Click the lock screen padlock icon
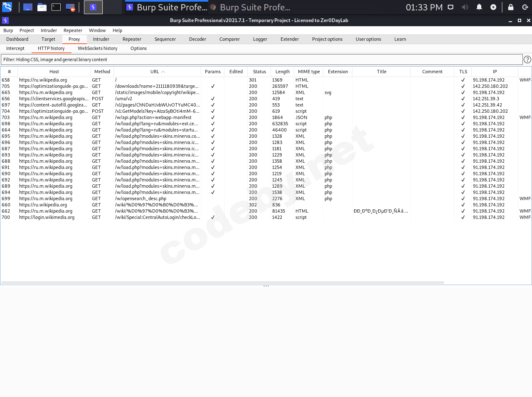This screenshot has width=532, height=397. (x=511, y=7)
